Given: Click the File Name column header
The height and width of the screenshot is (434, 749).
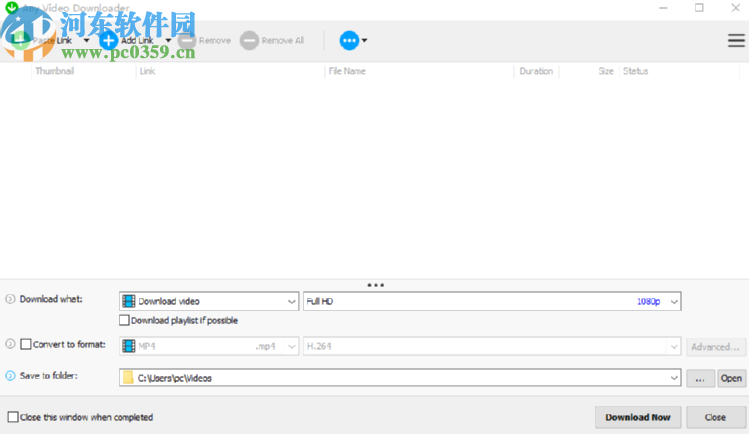Looking at the screenshot, I should point(347,71).
